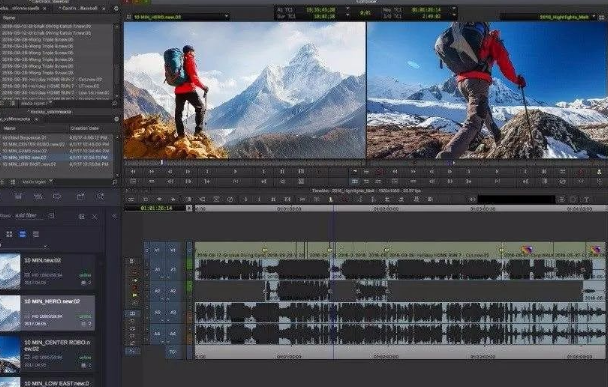Toggle the source-side V1 track selector
This screenshot has height=387, width=608.
pyautogui.click(x=157, y=250)
